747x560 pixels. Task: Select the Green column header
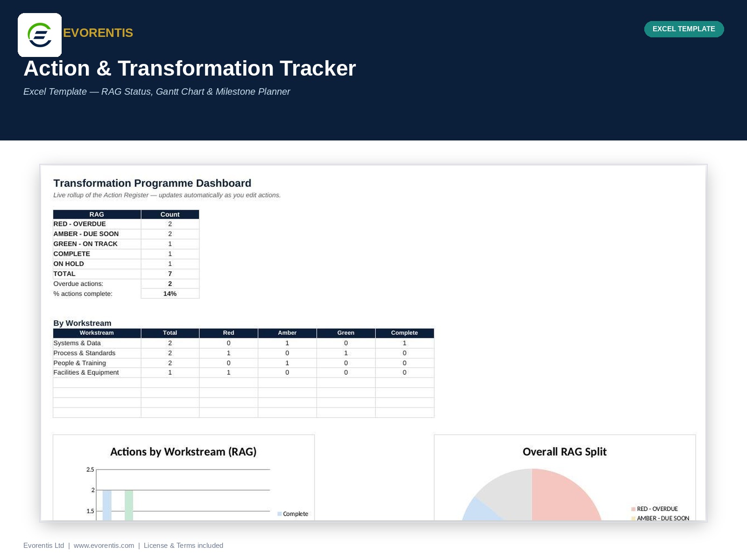[346, 333]
